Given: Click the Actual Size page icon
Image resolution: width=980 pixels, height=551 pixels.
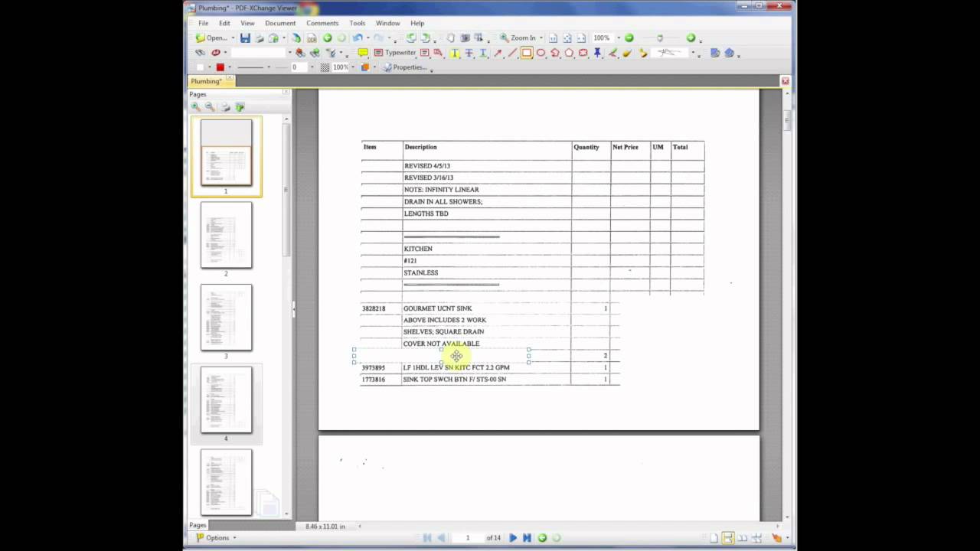Looking at the screenshot, I should point(553,37).
